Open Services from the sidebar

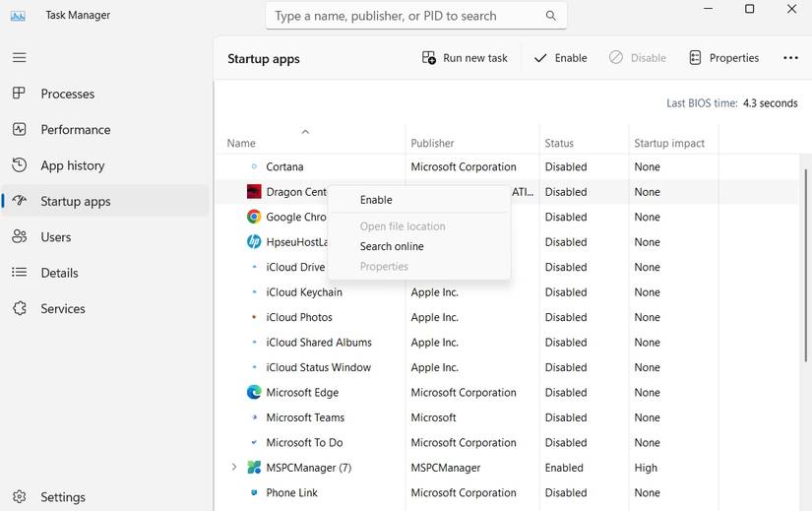point(62,309)
